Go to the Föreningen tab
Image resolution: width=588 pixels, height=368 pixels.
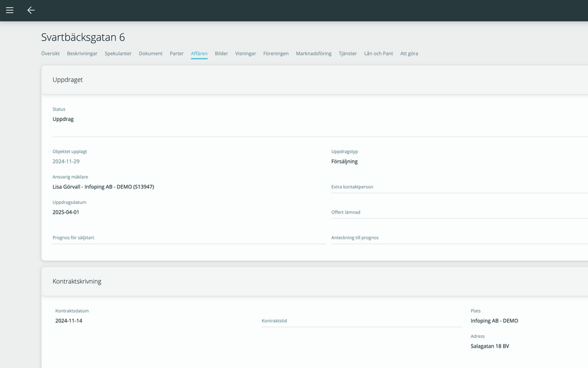click(276, 54)
